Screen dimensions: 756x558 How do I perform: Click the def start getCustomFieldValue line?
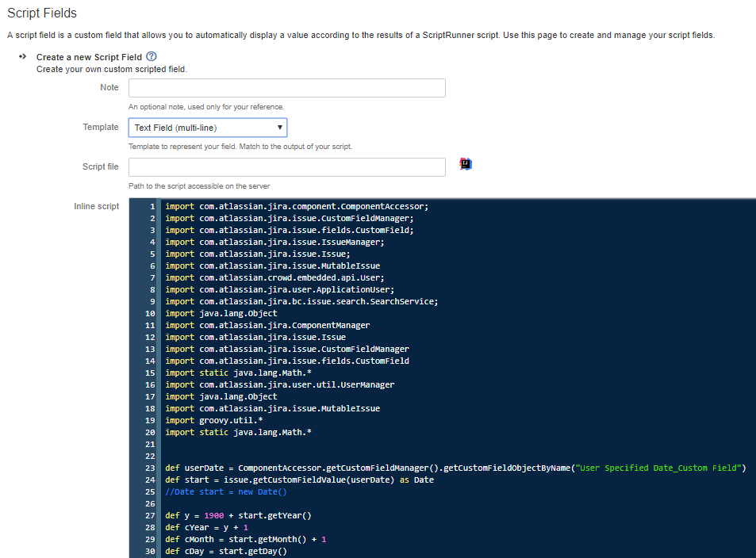(299, 480)
